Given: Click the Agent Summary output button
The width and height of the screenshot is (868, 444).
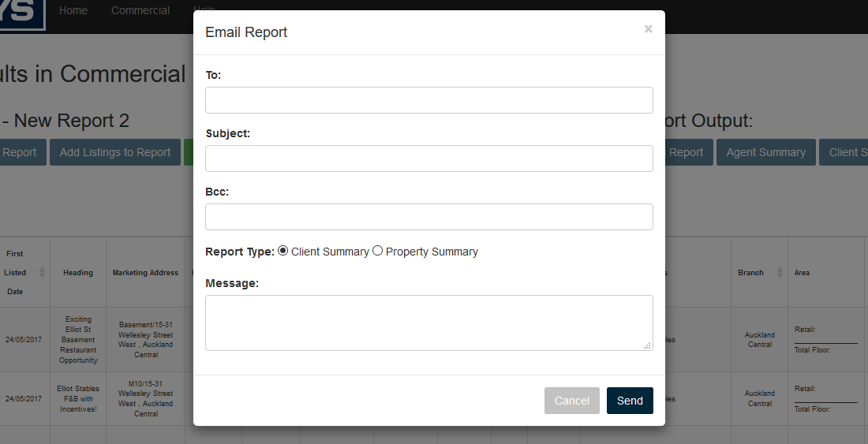Looking at the screenshot, I should coord(765,152).
